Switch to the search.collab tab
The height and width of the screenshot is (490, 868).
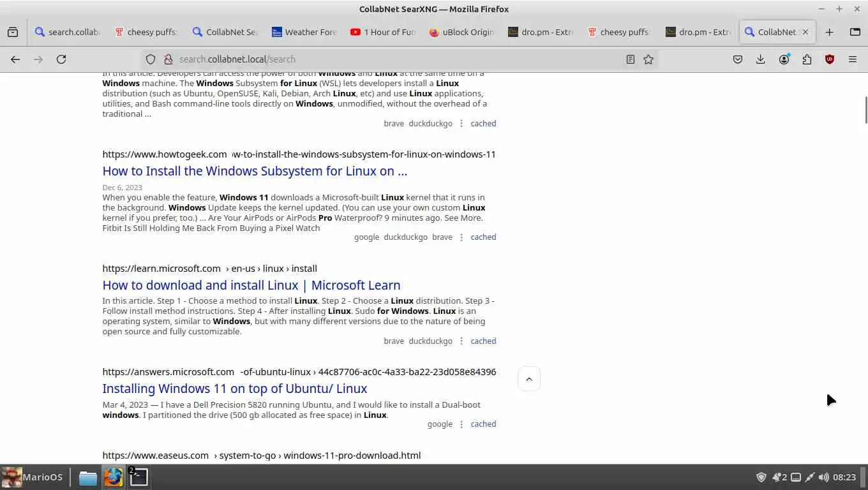coord(67,32)
